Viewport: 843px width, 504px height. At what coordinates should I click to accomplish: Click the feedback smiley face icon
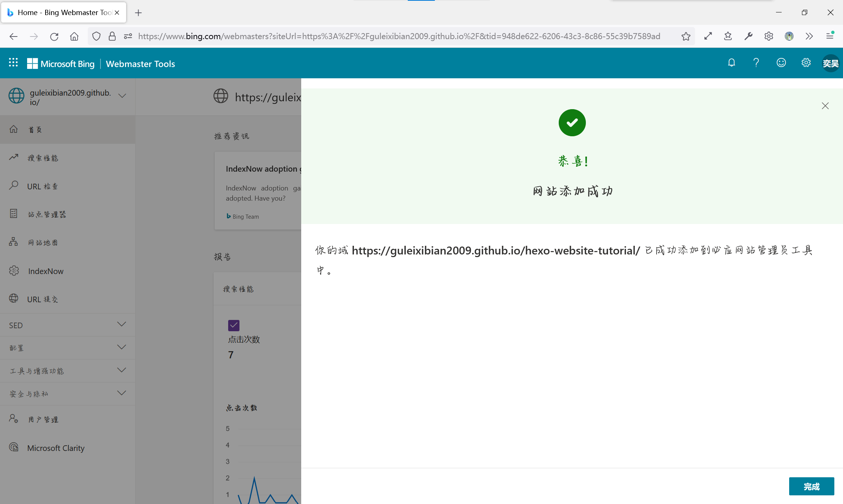781,63
